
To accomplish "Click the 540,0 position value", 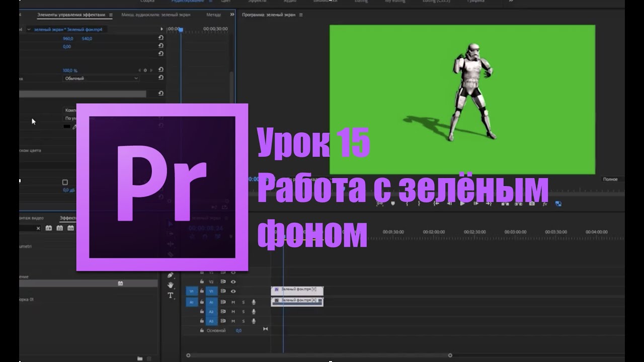I will [x=87, y=38].
